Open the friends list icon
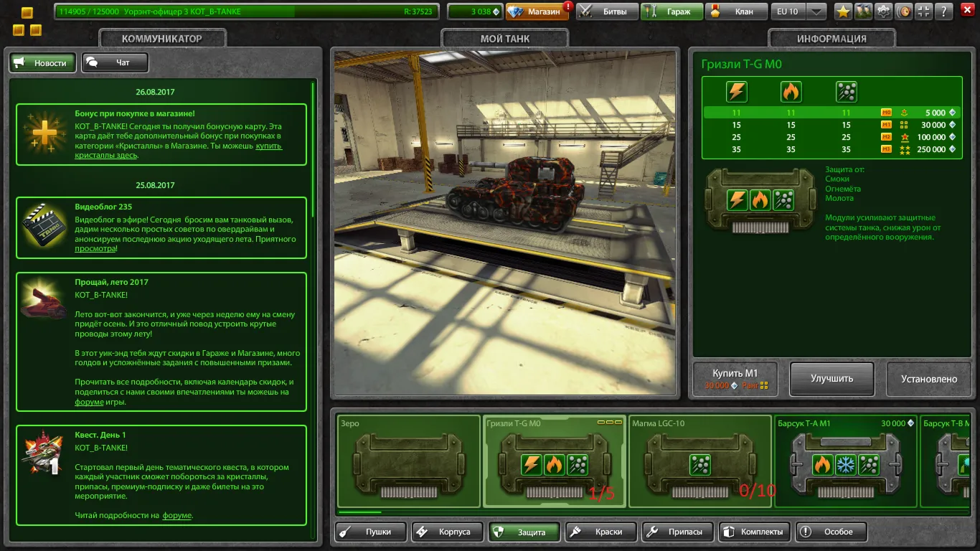980x551 pixels. pyautogui.click(x=864, y=11)
